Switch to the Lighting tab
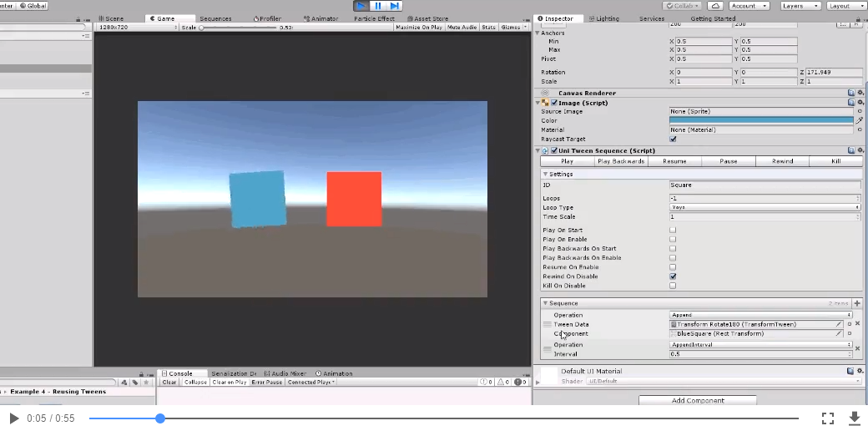The height and width of the screenshot is (431, 868). point(604,18)
